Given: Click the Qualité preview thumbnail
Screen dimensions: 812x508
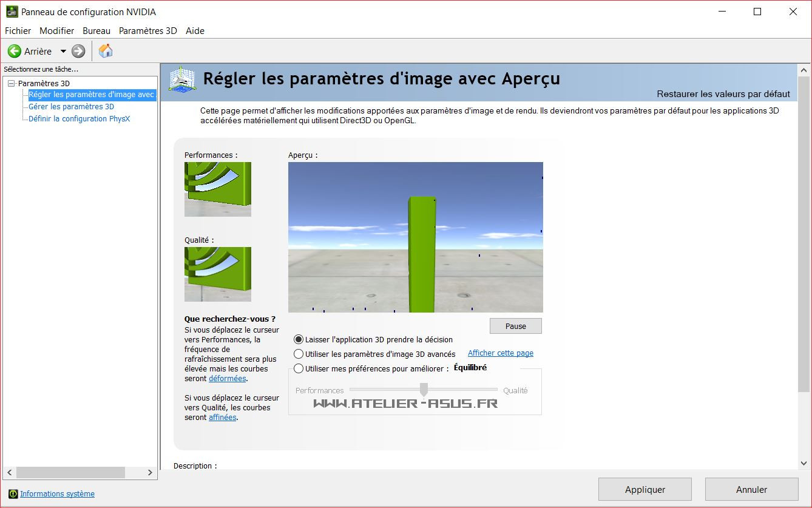Looking at the screenshot, I should click(218, 274).
